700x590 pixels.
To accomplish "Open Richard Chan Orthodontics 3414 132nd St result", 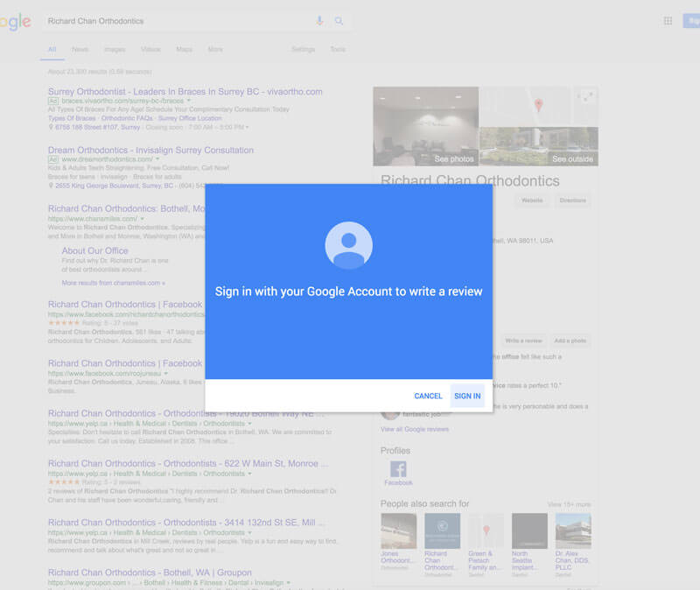I will [186, 523].
